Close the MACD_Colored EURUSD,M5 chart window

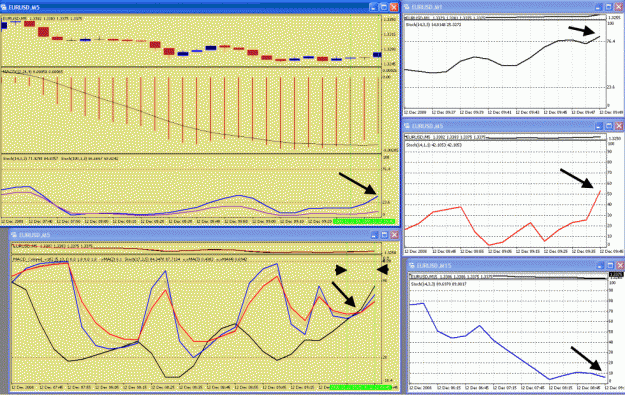click(394, 235)
